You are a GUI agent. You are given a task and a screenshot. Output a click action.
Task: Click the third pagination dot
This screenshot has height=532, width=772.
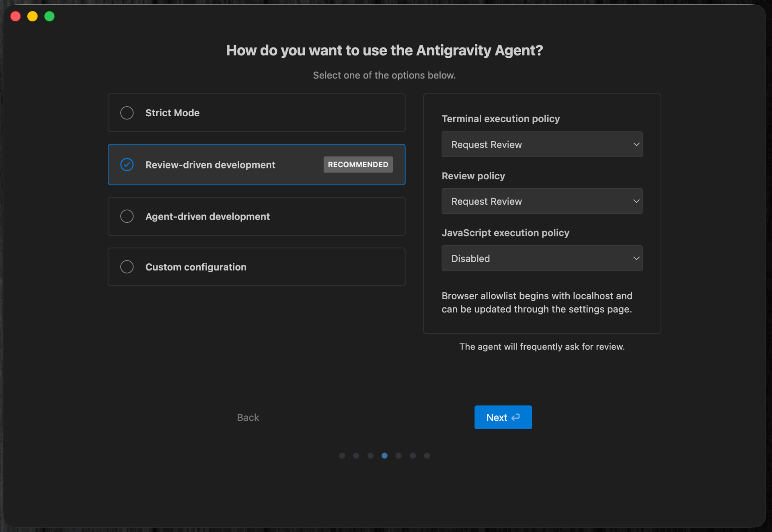tap(370, 456)
